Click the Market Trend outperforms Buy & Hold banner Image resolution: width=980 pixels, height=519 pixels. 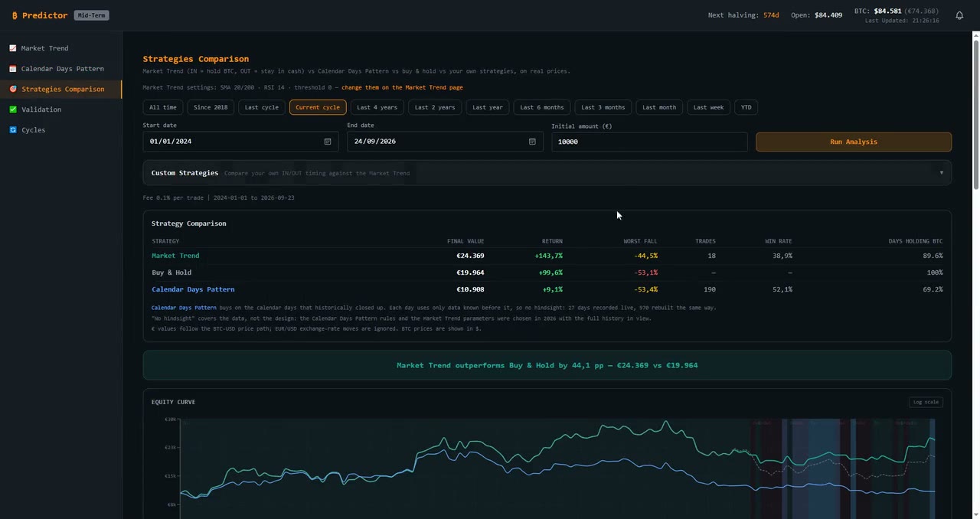pos(547,365)
